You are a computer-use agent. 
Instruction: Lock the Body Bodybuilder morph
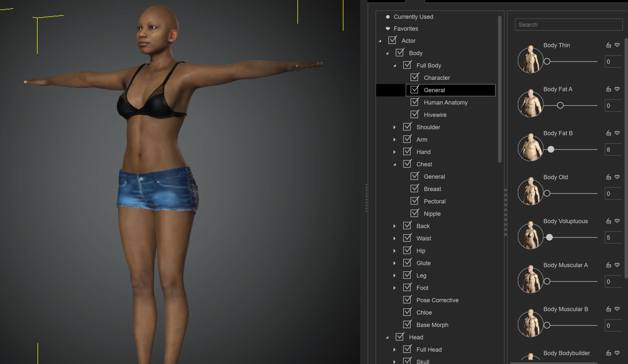coord(609,353)
